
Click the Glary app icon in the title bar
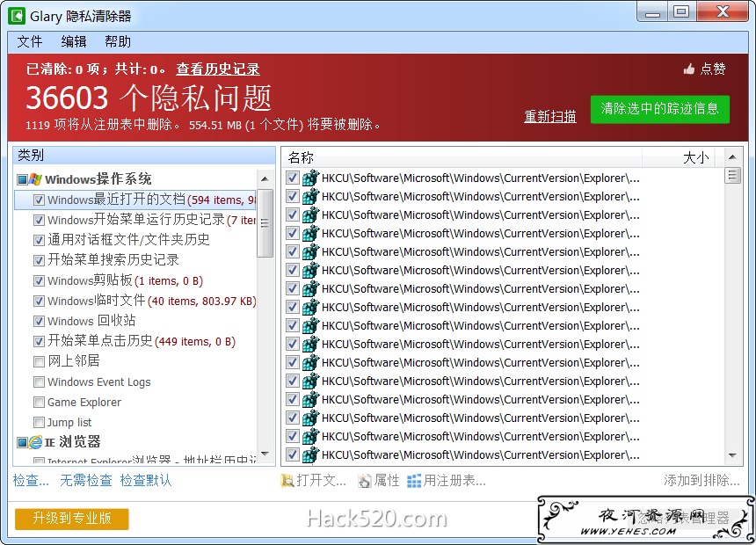pyautogui.click(x=17, y=16)
